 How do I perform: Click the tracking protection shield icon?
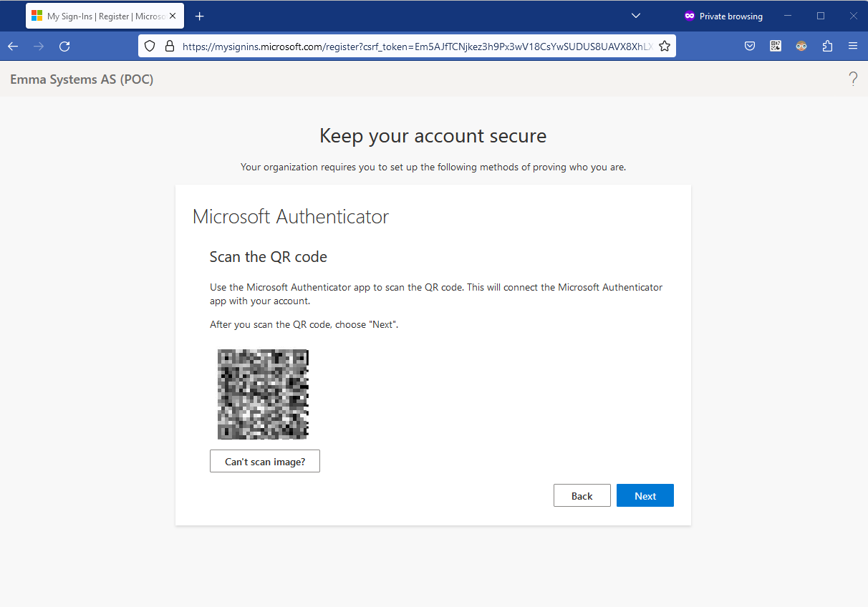[150, 46]
